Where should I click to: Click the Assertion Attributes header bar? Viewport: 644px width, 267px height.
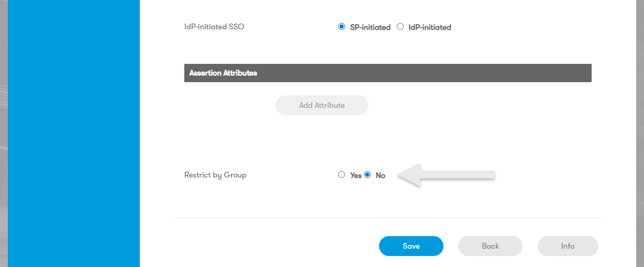(x=387, y=73)
